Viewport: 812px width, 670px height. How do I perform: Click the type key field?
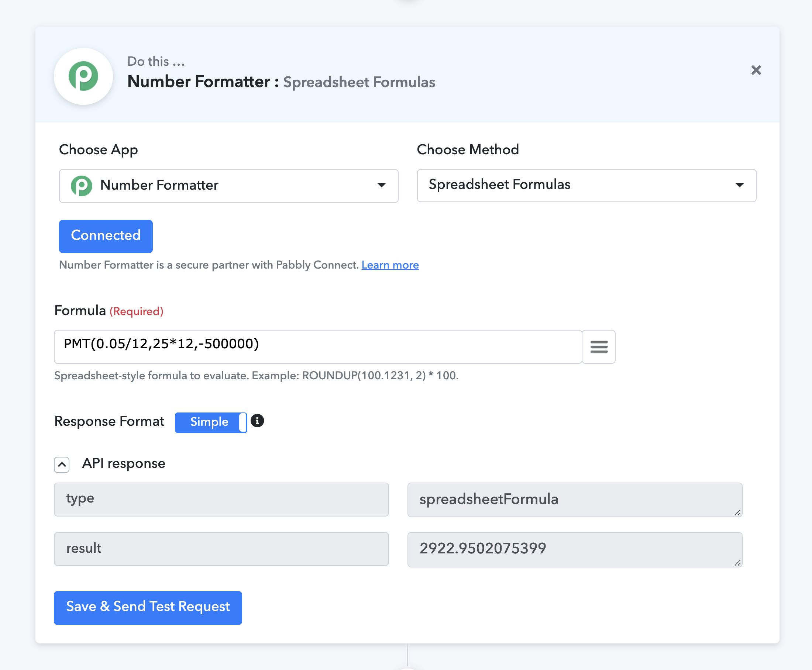point(221,500)
